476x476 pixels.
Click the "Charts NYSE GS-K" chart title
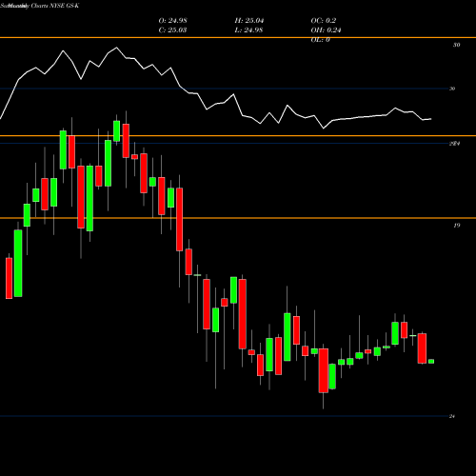pyautogui.click(x=54, y=6)
